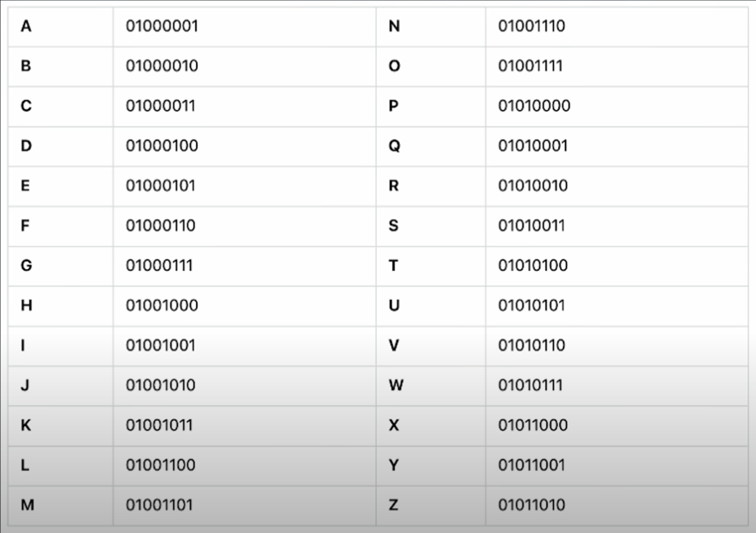The image size is (756, 533).
Task: Select binary value 01001010 for J
Action: pos(161,385)
